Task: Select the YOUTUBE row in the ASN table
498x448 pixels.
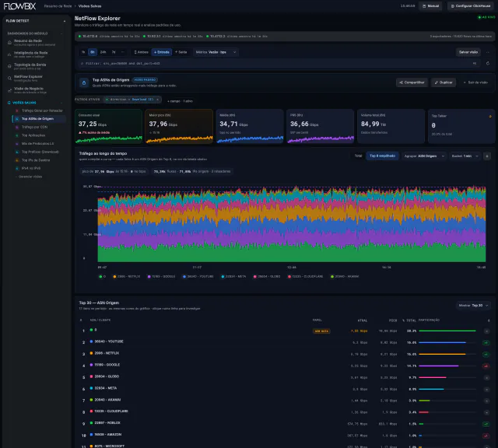Action: (285, 342)
